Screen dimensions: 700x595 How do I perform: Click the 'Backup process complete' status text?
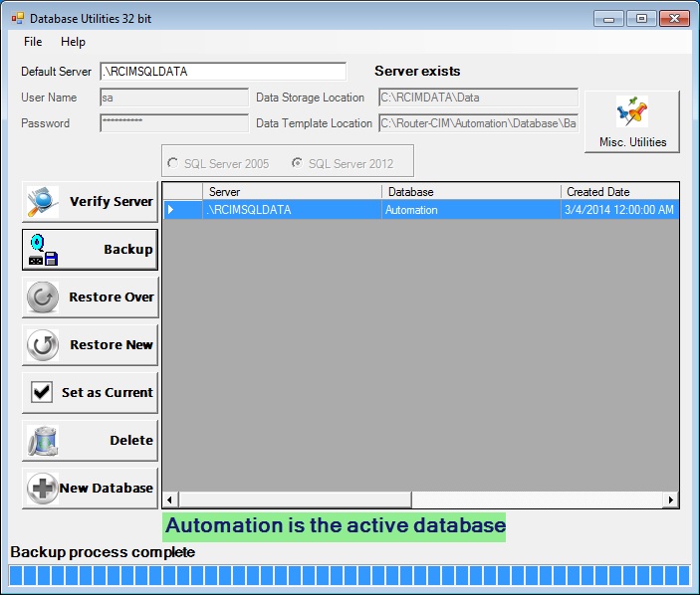coord(103,552)
